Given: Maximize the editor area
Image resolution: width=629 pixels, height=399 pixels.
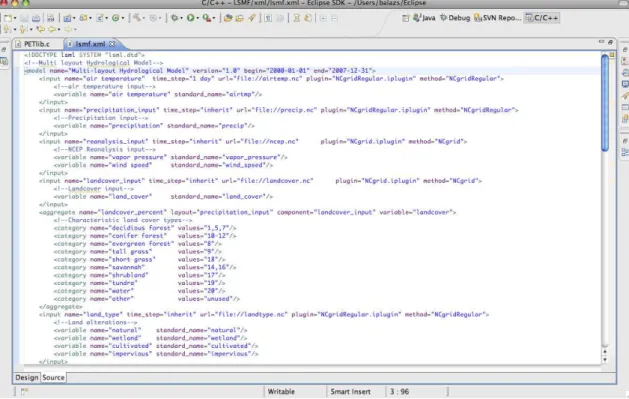Looking at the screenshot, I should tap(610, 42).
